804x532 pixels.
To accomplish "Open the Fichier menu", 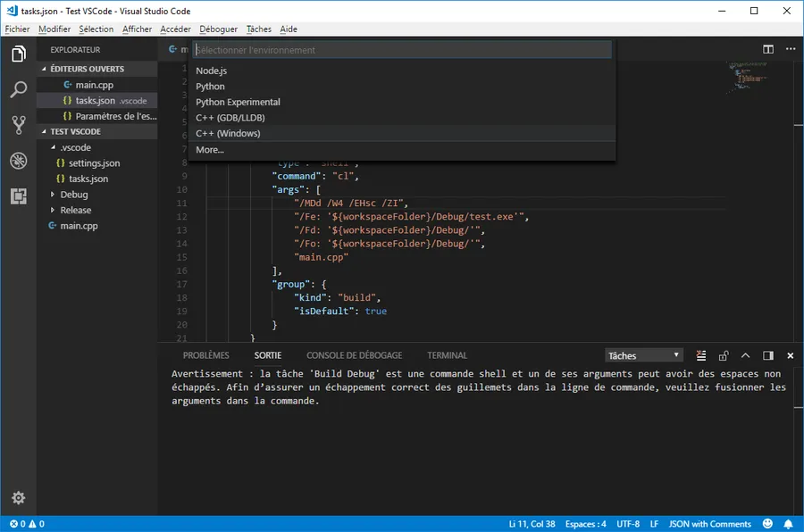I will tap(18, 29).
